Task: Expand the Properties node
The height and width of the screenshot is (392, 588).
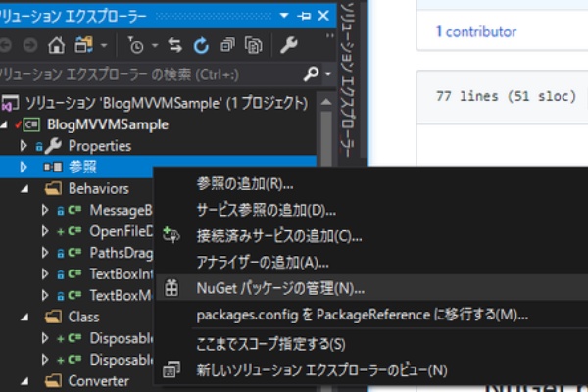Action: click(24, 146)
